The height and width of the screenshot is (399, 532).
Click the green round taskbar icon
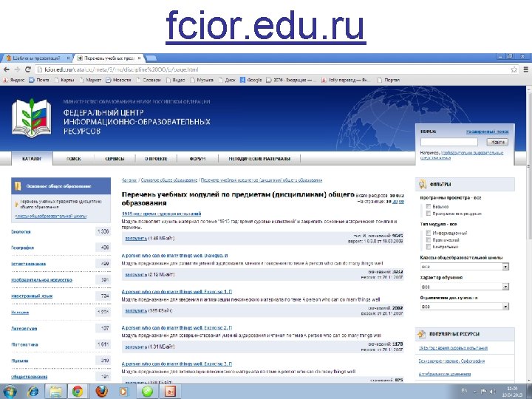coord(147,392)
